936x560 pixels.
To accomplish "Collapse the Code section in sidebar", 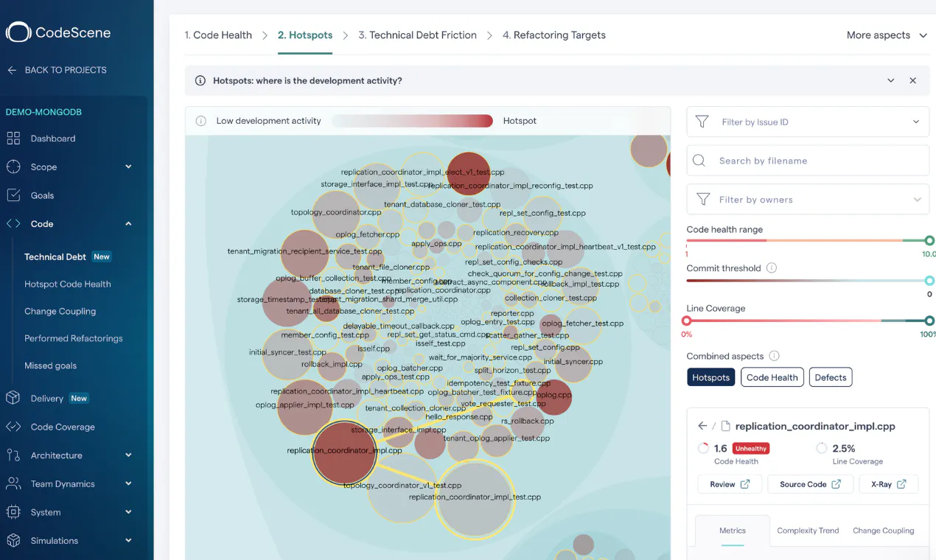I will [128, 224].
